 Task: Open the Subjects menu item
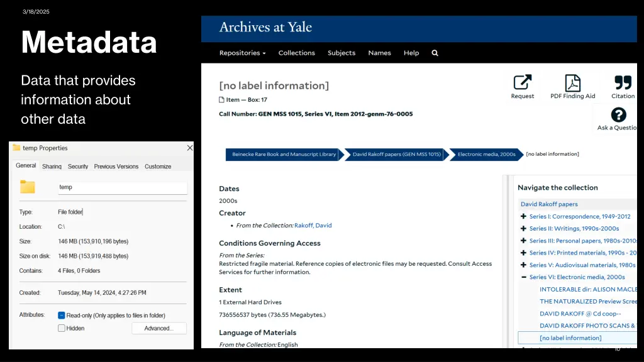341,53
